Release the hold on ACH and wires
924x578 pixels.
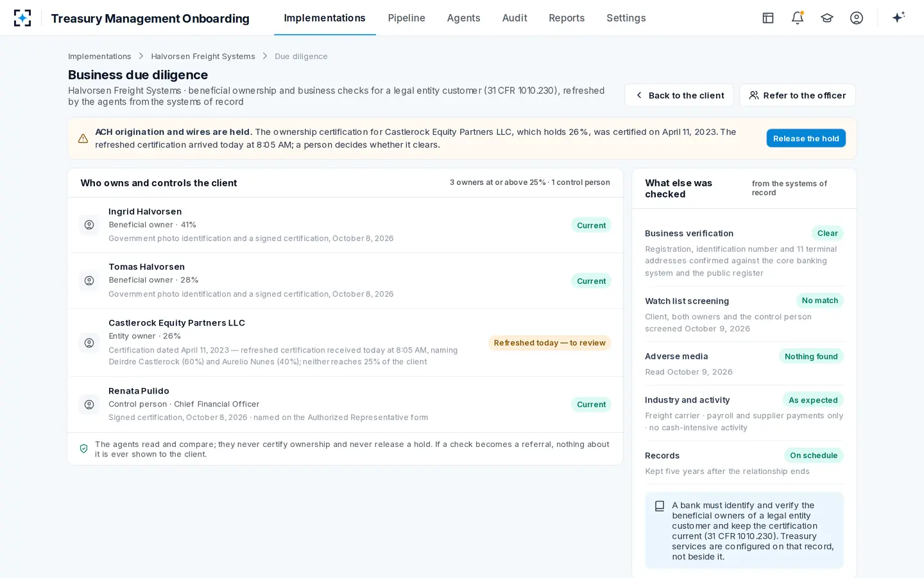coord(806,138)
